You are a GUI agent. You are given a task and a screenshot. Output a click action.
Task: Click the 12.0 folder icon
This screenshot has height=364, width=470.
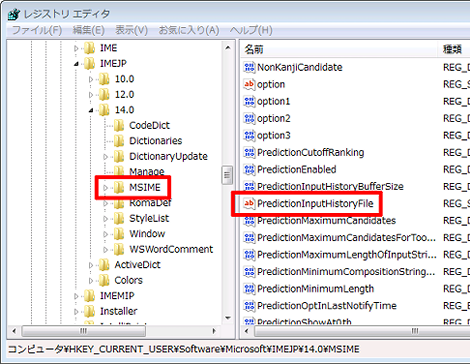104,94
